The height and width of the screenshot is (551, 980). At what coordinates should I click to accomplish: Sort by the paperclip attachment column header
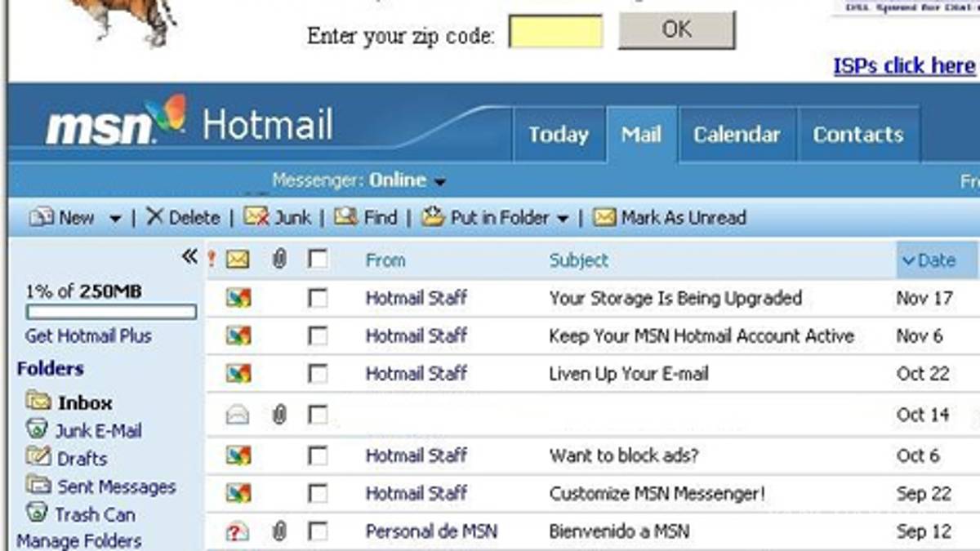point(279,260)
